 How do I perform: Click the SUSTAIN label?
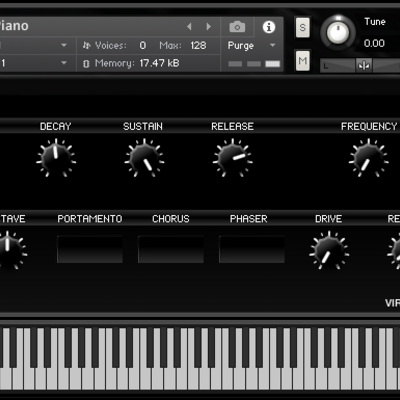[143, 126]
